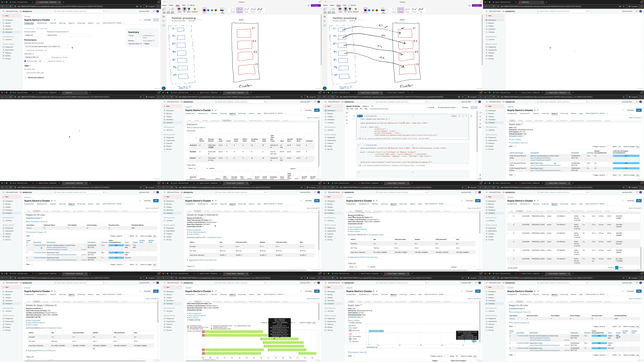Open the notebook's workspace folder icon in left rail

coord(347,116)
